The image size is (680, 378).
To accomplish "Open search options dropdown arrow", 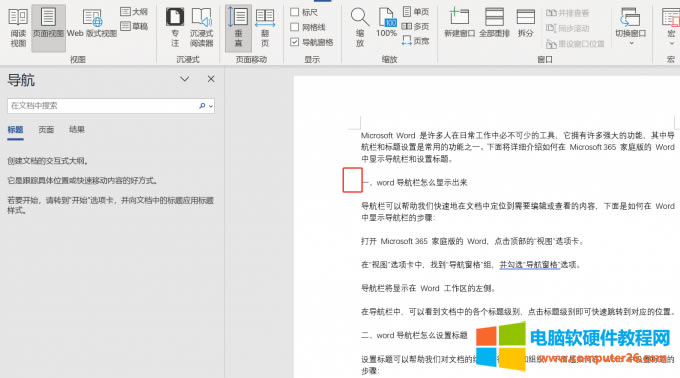I will (x=211, y=106).
